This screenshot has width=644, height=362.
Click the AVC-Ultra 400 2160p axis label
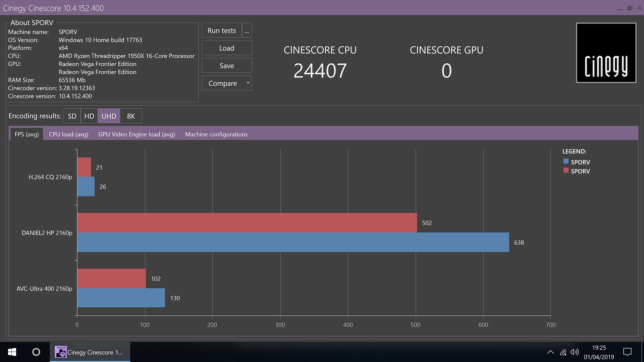(44, 288)
